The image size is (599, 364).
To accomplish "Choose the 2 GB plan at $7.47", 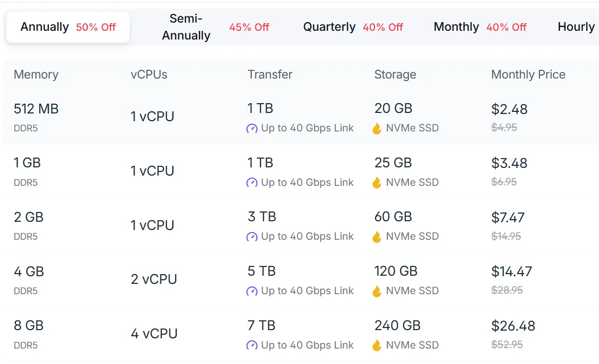I will (508, 218).
